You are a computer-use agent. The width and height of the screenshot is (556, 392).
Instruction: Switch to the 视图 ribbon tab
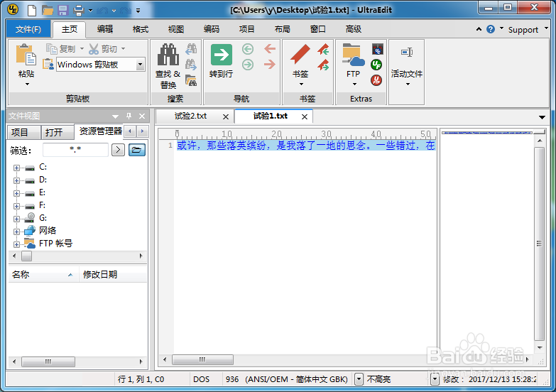pos(176,29)
